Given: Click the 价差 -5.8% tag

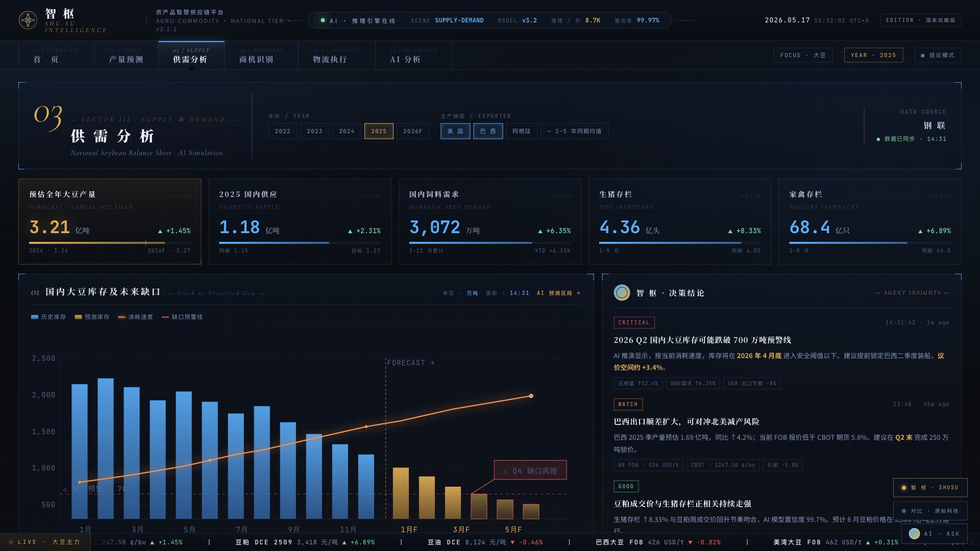Looking at the screenshot, I should (783, 465).
